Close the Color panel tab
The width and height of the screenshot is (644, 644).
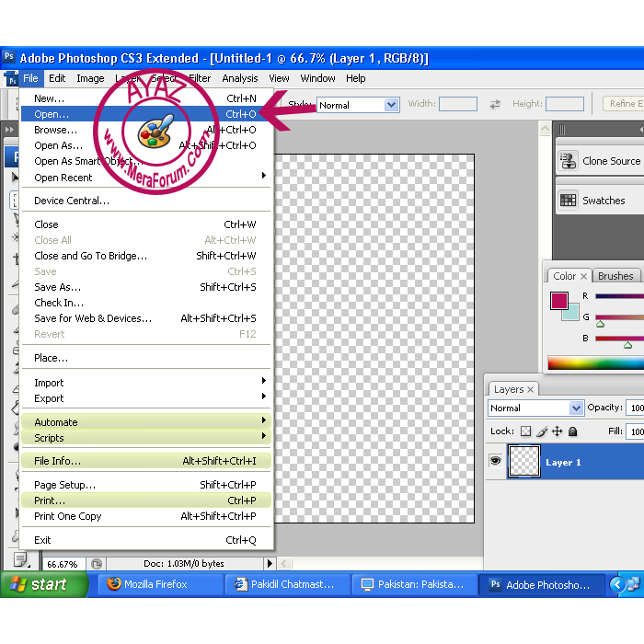tap(583, 276)
